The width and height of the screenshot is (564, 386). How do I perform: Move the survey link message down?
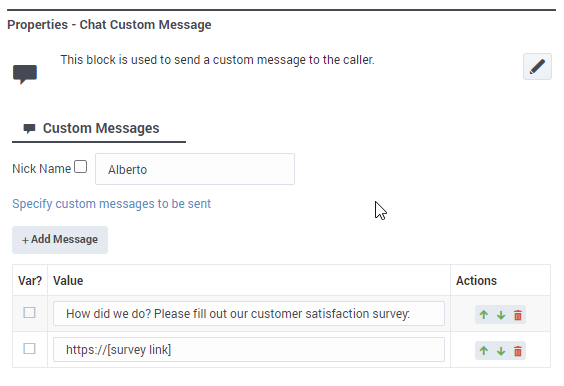[501, 351]
